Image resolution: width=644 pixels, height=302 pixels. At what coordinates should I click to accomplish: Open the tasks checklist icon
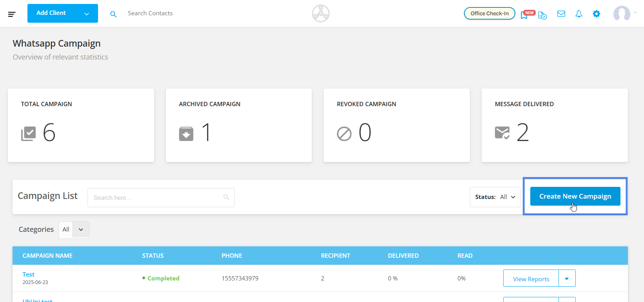542,15
